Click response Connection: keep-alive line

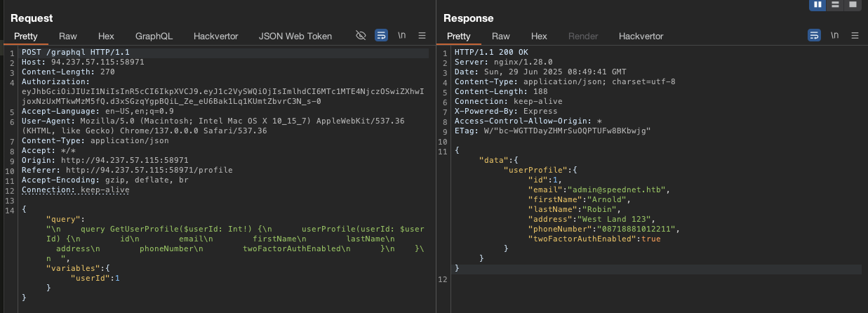(x=508, y=102)
